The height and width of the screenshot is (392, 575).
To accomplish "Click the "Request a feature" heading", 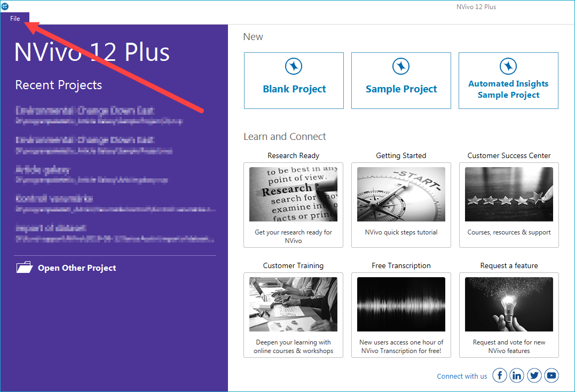I will click(x=509, y=265).
